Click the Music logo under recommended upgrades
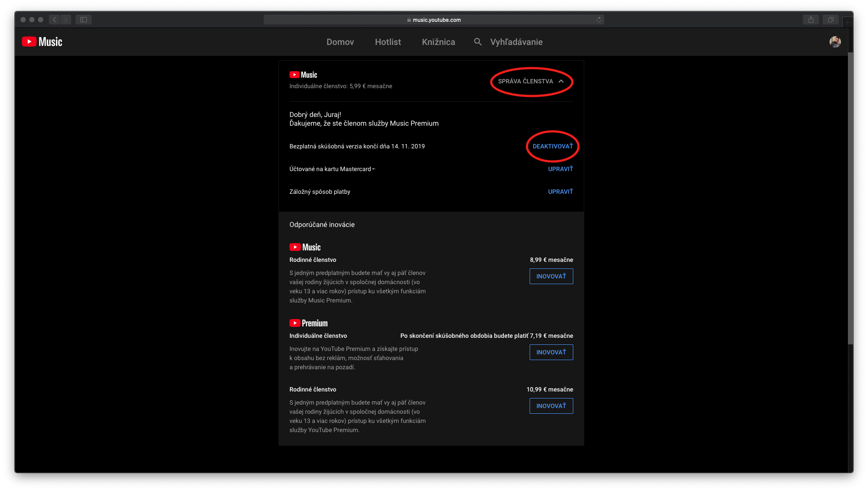868x491 pixels. click(305, 247)
